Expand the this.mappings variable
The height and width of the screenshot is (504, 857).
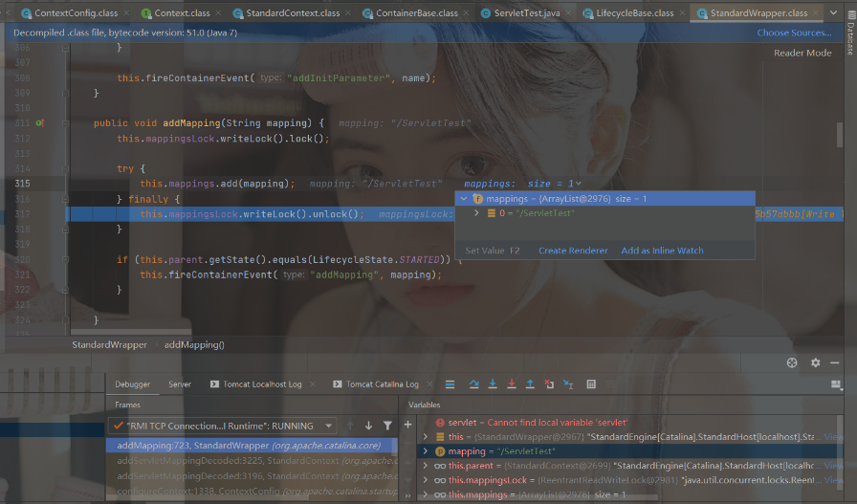click(426, 494)
